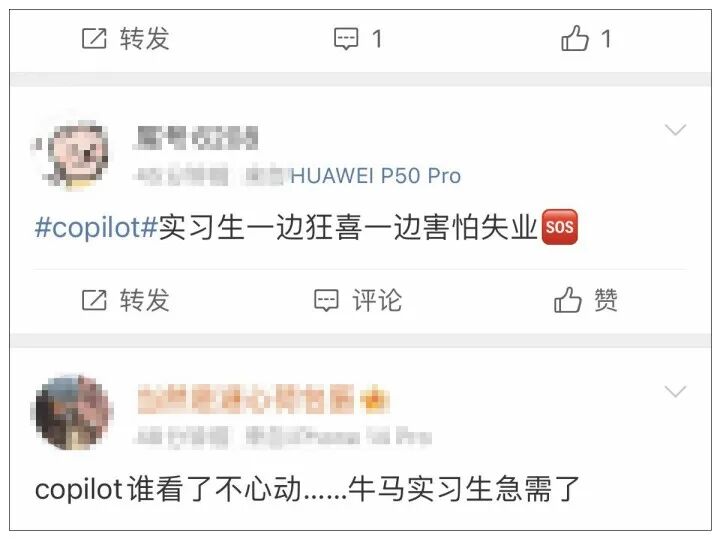Open the #copilot# hashtag topic
The width and height of the screenshot is (720, 539).
click(x=96, y=227)
